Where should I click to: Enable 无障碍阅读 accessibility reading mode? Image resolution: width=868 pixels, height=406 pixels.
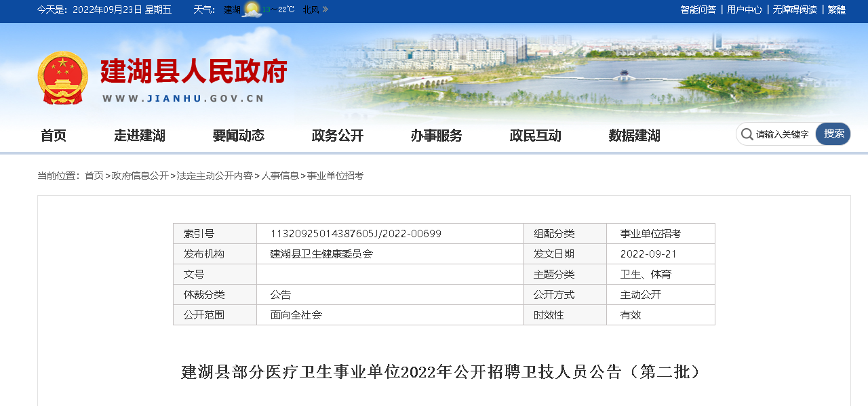[795, 9]
